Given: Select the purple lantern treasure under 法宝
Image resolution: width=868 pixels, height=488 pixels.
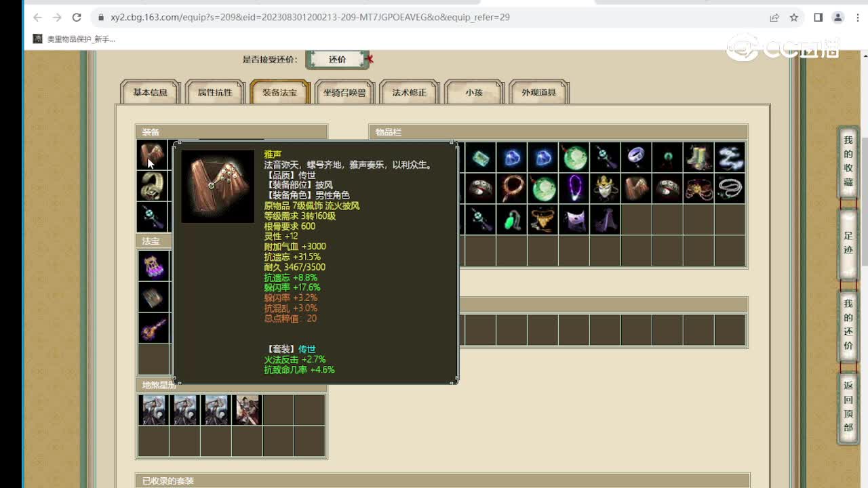Looking at the screenshot, I should [154, 266].
